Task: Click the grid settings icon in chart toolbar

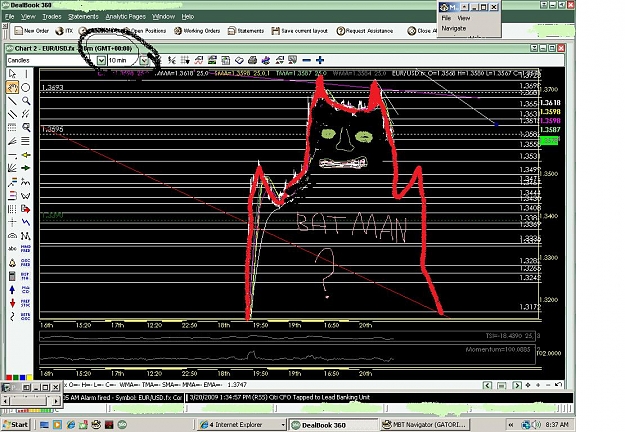Action: [185, 60]
